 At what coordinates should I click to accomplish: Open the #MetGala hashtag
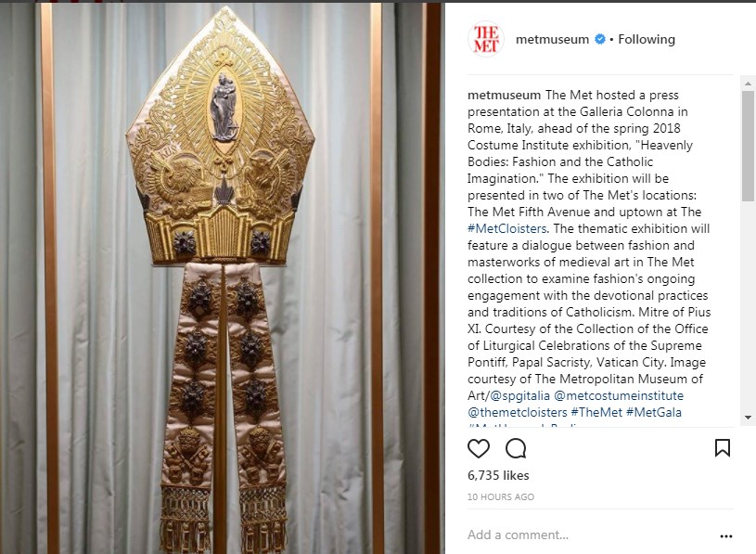(x=654, y=413)
